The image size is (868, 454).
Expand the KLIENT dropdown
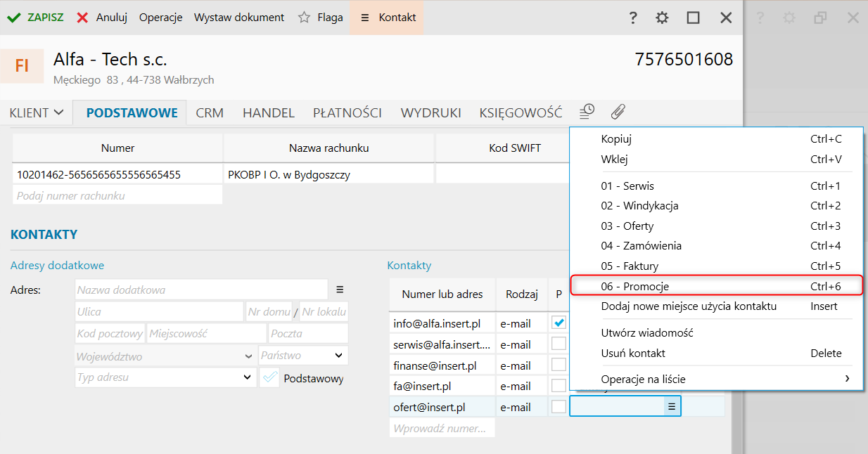click(37, 112)
